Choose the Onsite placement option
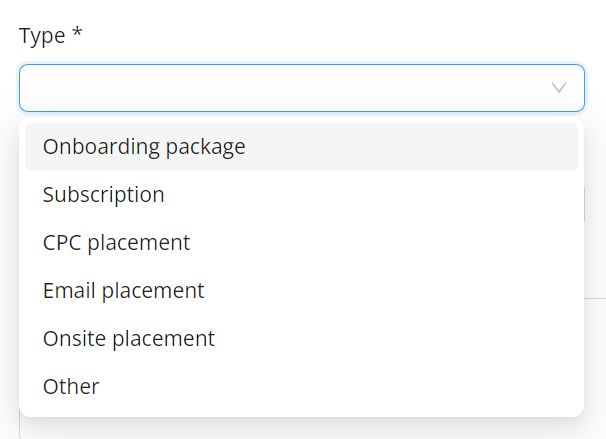Viewport: 606px width, 439px height. (x=128, y=339)
